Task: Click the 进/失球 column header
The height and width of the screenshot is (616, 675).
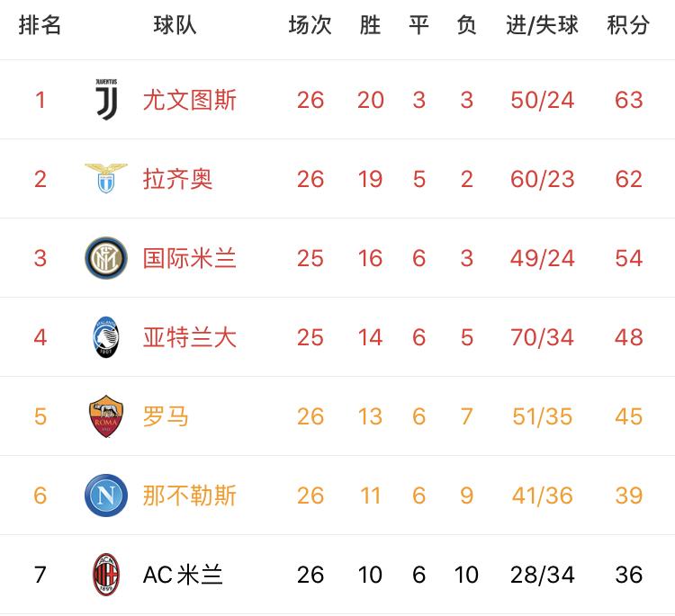Action: click(x=542, y=25)
